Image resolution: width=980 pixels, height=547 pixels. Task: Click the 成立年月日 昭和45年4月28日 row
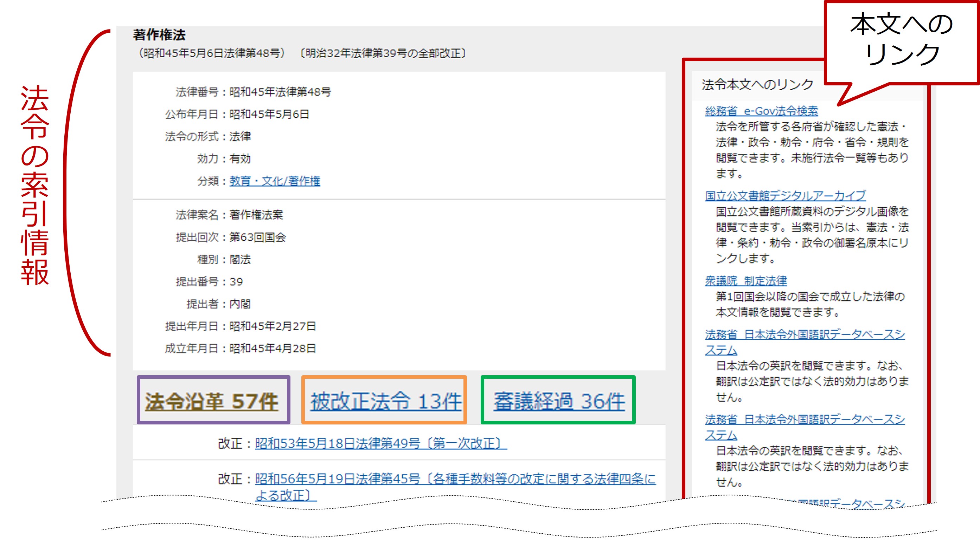(240, 349)
